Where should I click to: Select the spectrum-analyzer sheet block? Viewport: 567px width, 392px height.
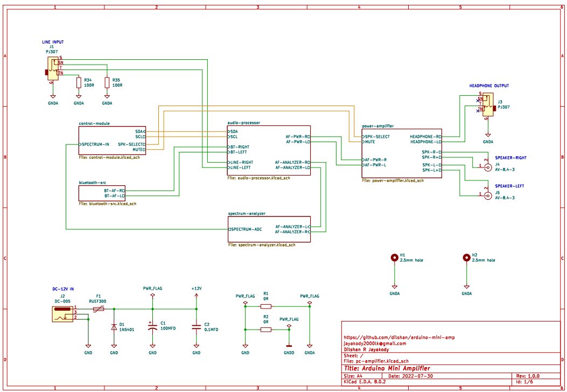tap(269, 229)
